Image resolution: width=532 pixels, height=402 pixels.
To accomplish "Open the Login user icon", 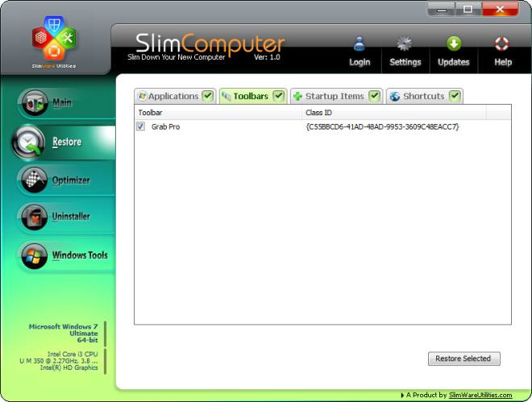I will click(x=360, y=44).
